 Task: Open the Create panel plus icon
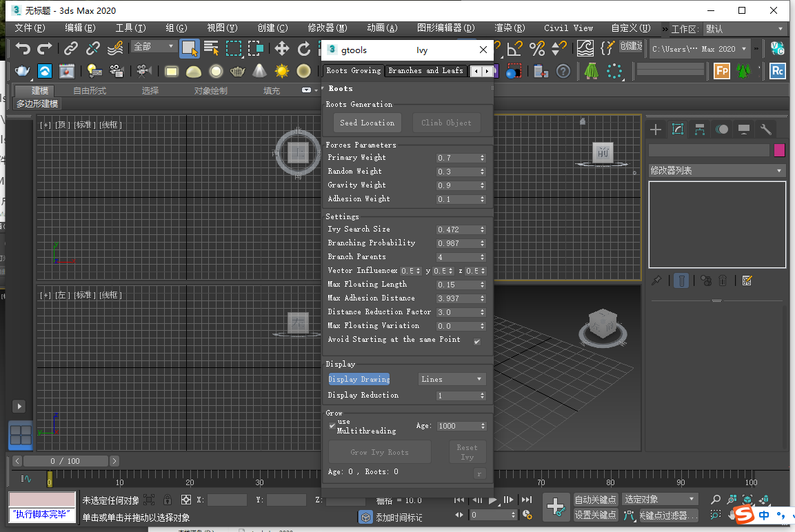656,130
